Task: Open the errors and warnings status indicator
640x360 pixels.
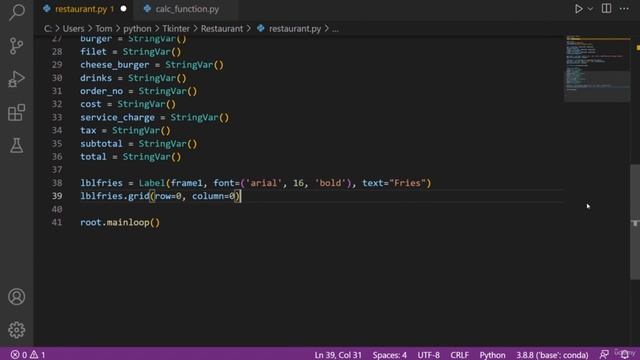Action: tap(28, 355)
